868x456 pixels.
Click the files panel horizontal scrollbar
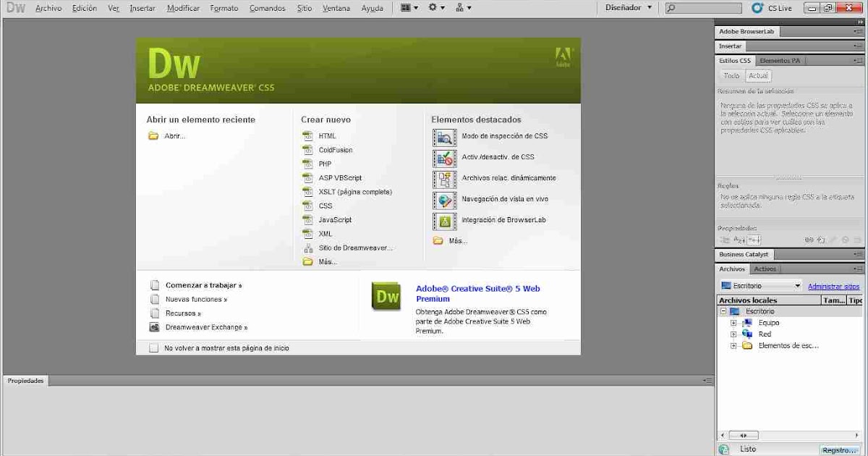pos(789,435)
